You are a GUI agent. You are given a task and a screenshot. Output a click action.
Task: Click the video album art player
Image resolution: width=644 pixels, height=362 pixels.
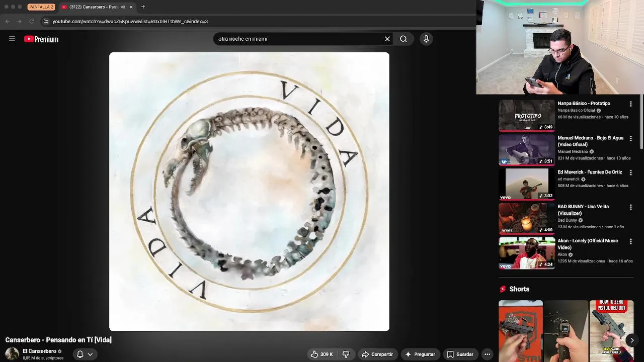tap(249, 192)
